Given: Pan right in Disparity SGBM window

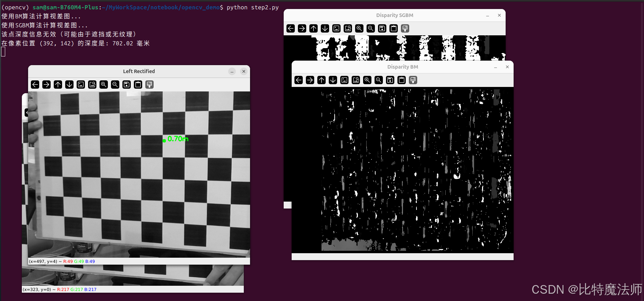Looking at the screenshot, I should click(x=302, y=28).
